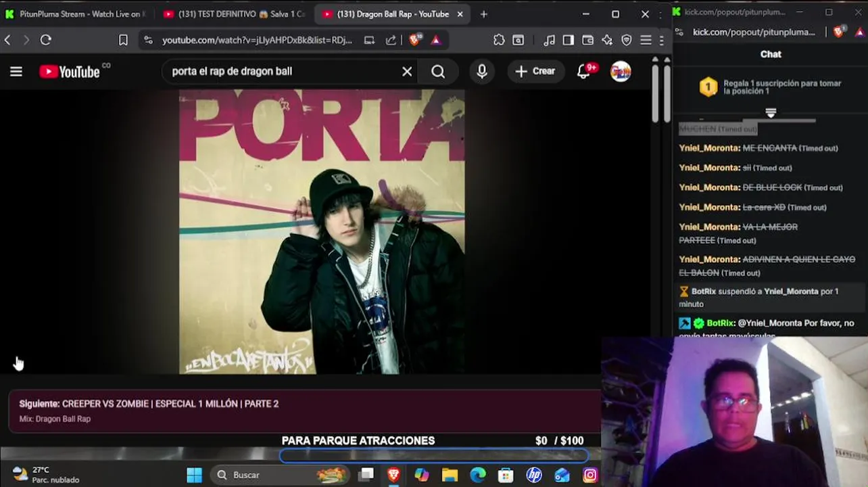The height and width of the screenshot is (487, 868).
Task: Open the Brave Shields lion icon
Action: 414,40
